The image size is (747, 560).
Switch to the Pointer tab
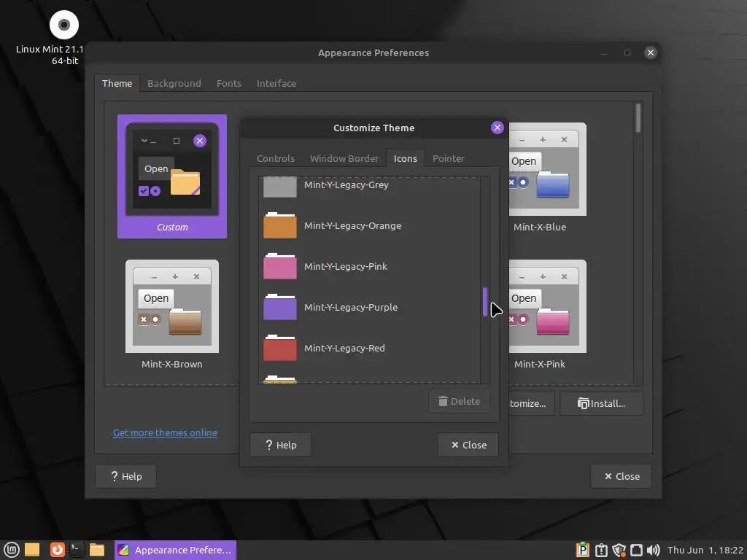point(449,158)
